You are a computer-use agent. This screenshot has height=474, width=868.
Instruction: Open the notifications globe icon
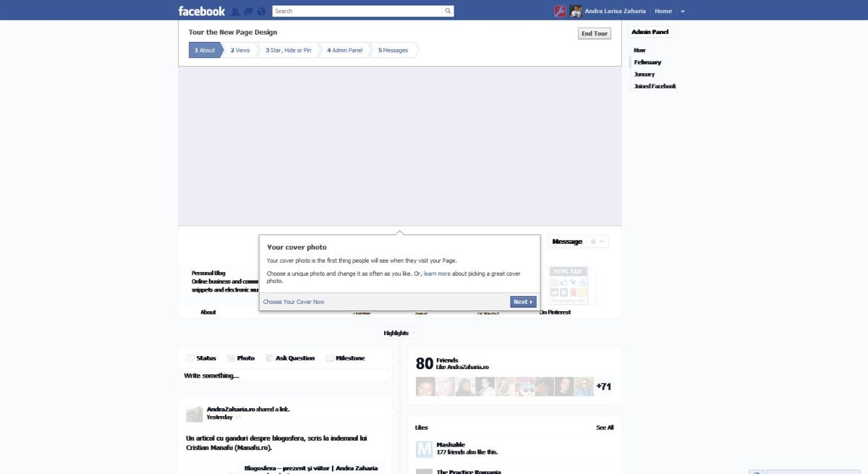click(x=261, y=12)
